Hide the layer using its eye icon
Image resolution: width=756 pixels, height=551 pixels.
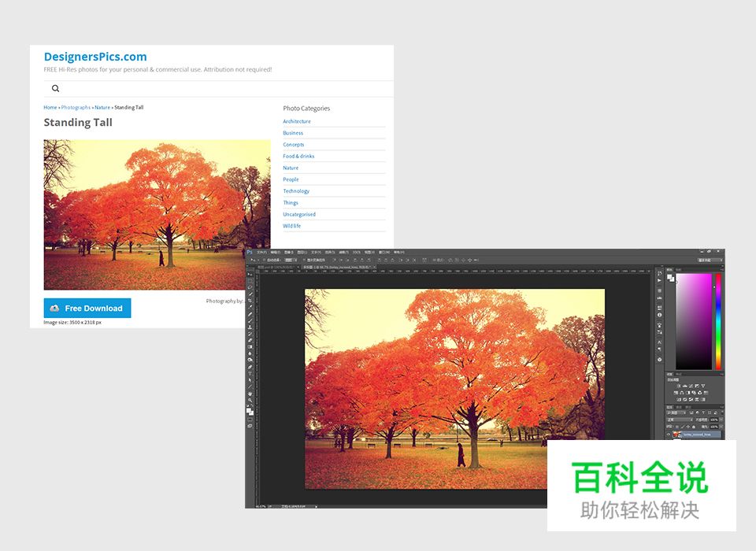click(x=669, y=434)
